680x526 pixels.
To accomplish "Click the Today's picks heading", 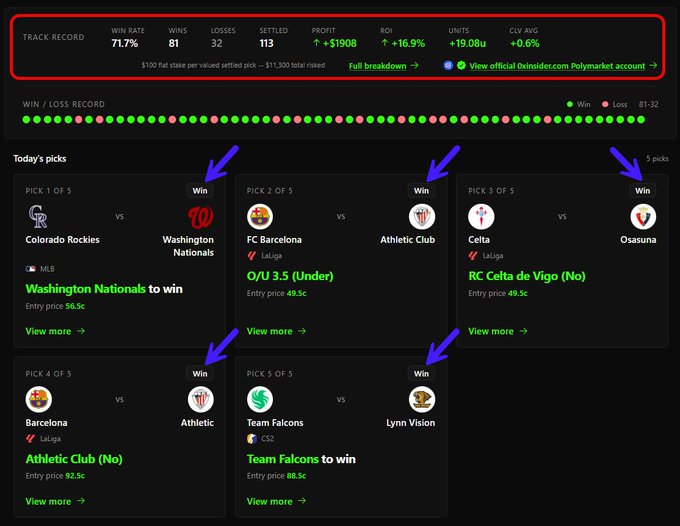I will [40, 159].
